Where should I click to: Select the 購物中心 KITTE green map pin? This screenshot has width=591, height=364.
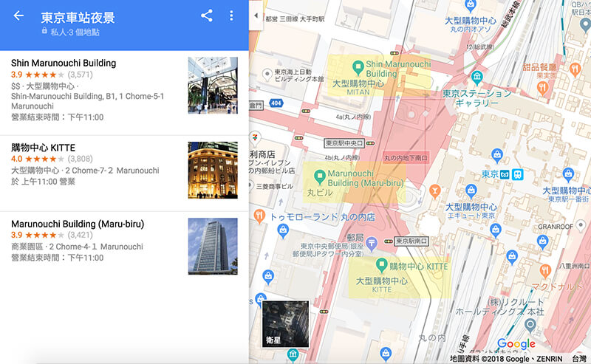[x=381, y=266]
